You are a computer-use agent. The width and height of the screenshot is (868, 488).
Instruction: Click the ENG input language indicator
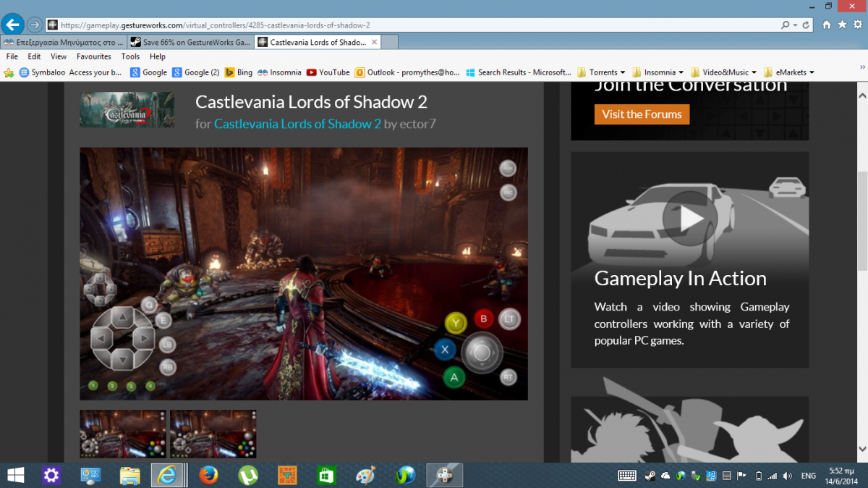[809, 476]
